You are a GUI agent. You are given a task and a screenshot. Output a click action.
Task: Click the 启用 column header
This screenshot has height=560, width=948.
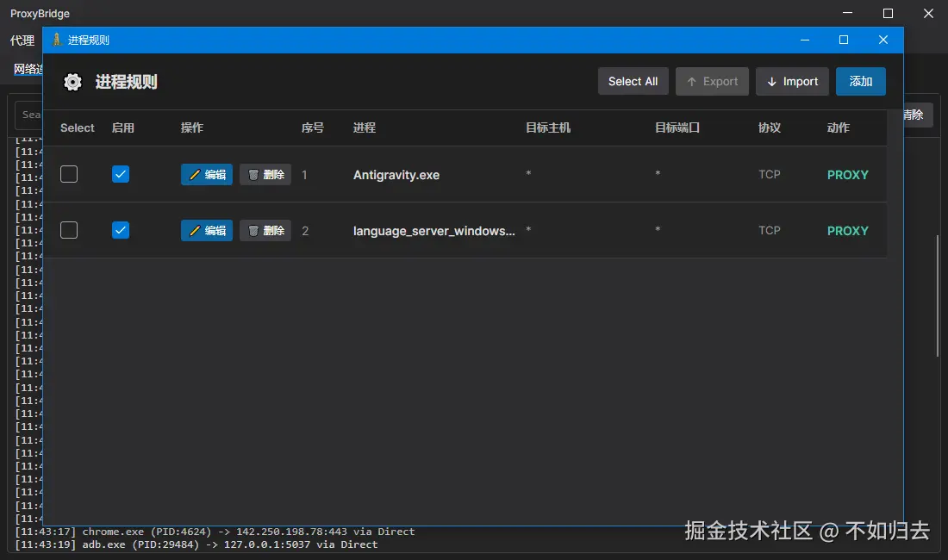122,128
